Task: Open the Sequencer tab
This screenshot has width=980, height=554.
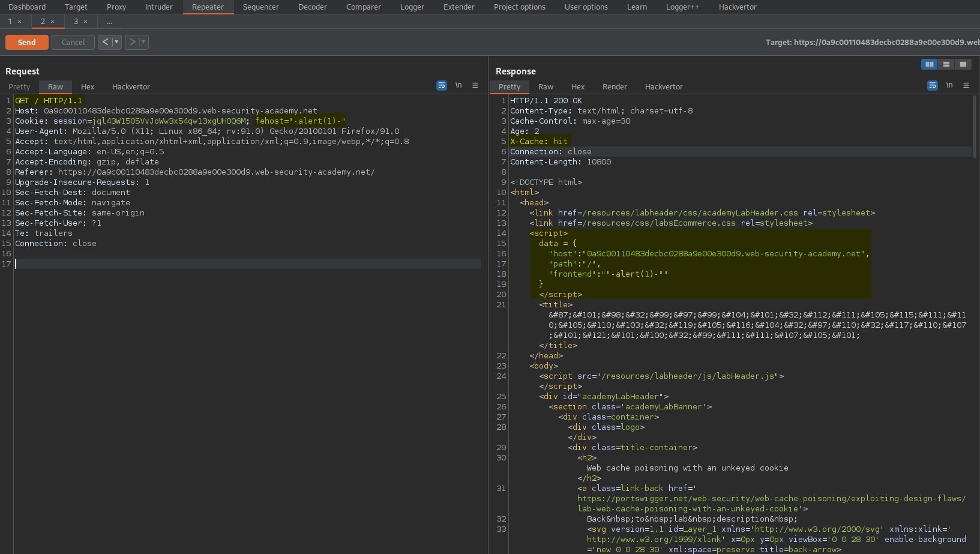Action: click(261, 7)
